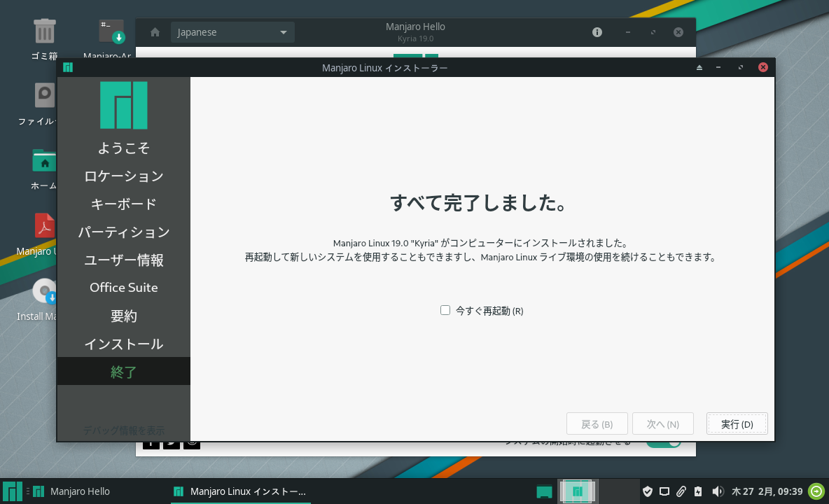Click installer title bar Manjaro icon

click(x=68, y=67)
